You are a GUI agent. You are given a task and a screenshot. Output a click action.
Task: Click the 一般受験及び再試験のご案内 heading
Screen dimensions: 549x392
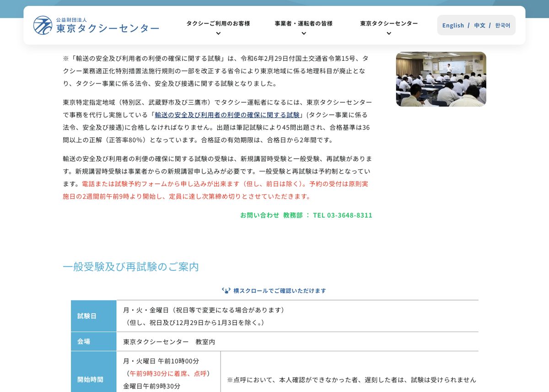pos(131,267)
